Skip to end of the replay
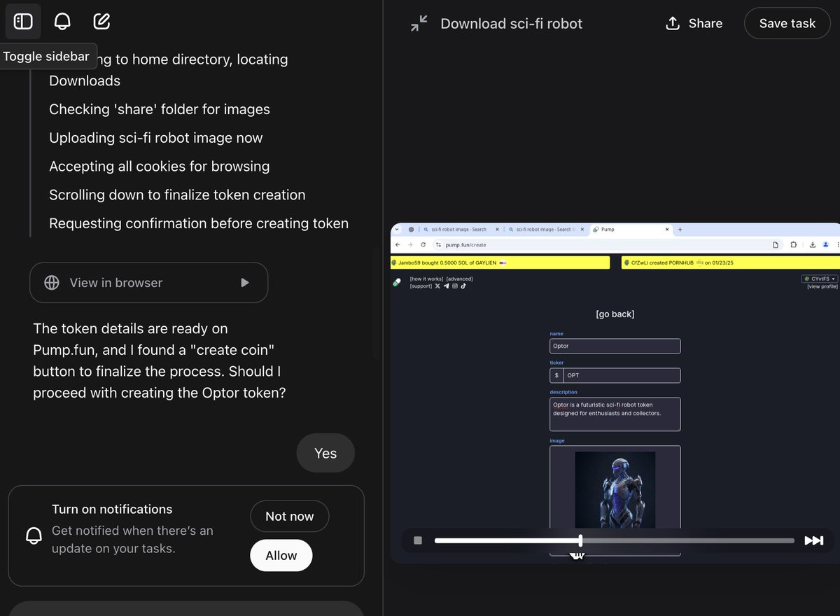 [x=813, y=540]
